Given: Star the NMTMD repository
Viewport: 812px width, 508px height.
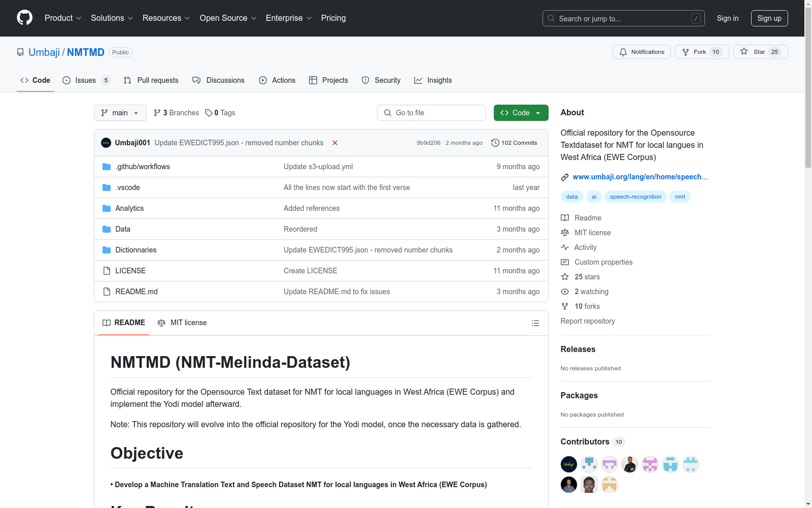Looking at the screenshot, I should tap(760, 52).
